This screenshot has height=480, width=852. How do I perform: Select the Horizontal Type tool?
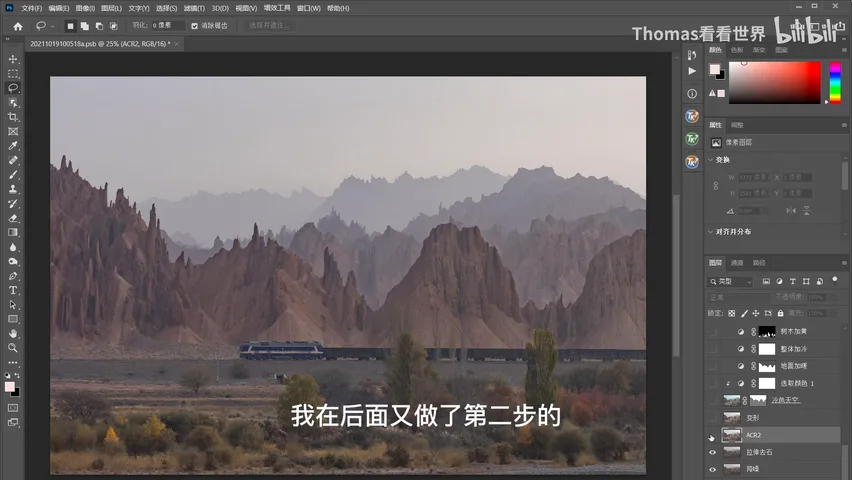point(13,290)
